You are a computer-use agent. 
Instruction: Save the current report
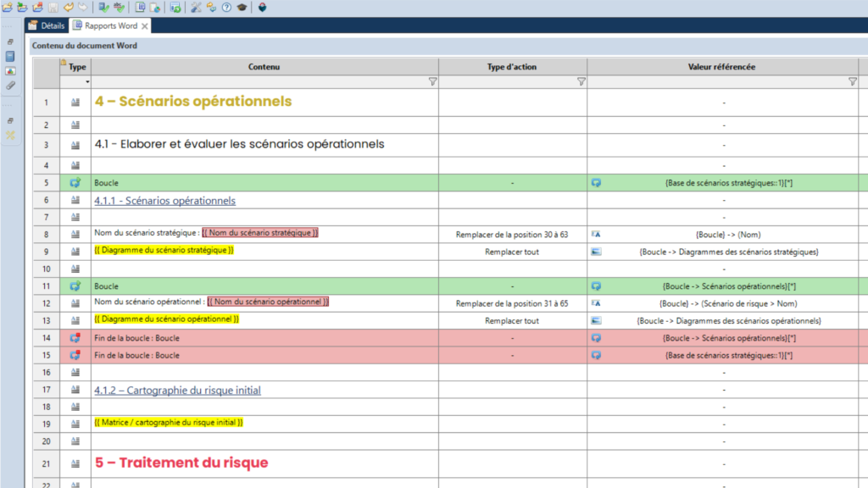click(53, 7)
